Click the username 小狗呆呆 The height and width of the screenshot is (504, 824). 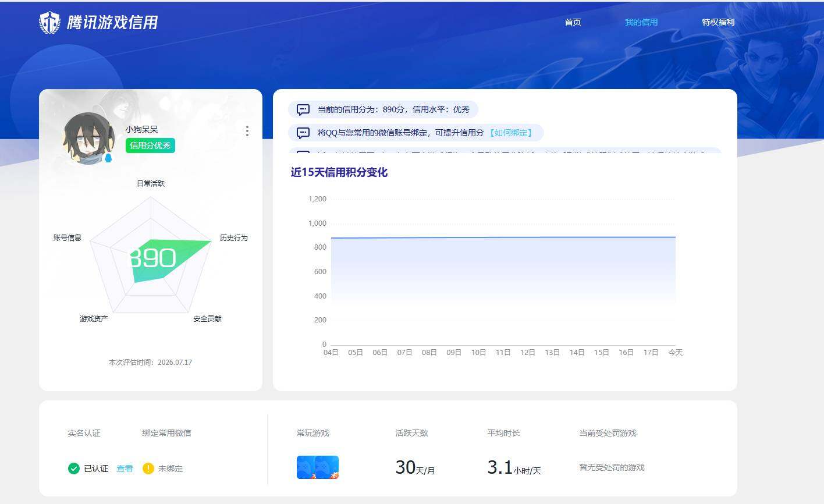pyautogui.click(x=142, y=129)
